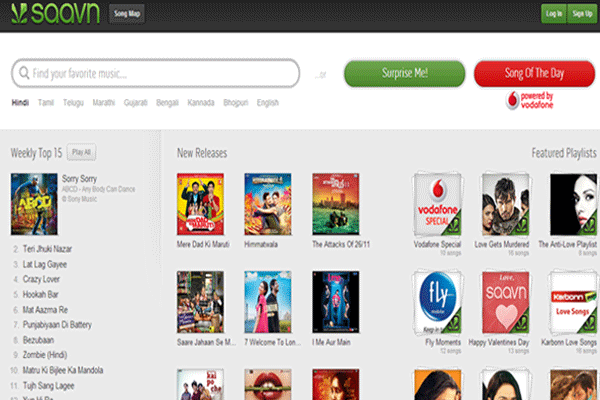The height and width of the screenshot is (400, 600).
Task: Click the Karbonn Love Songs playlist title
Action: [x=569, y=342]
